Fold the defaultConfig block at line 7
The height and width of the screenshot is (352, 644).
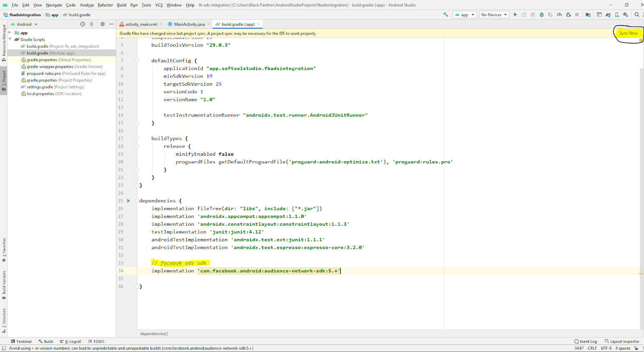click(137, 61)
